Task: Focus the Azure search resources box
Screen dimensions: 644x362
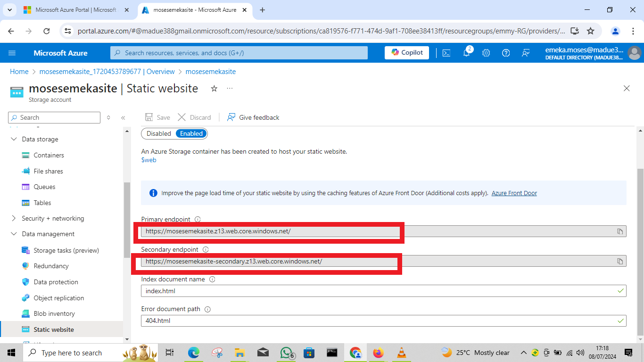Action: tap(239, 53)
